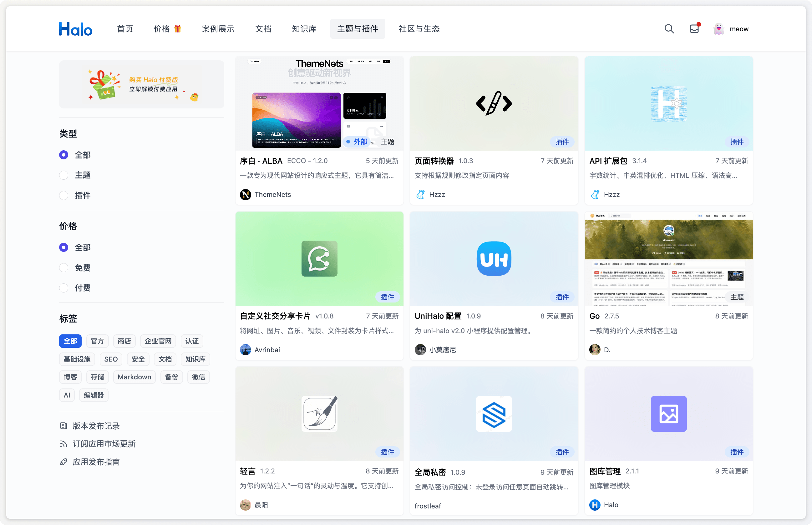Click the 轻言 brush icon
812x525 pixels.
tap(319, 413)
